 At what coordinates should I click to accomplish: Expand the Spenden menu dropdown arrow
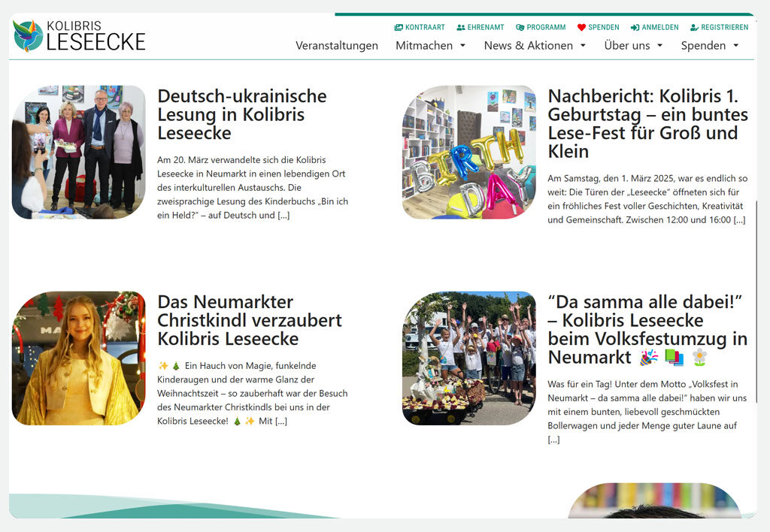(x=736, y=46)
